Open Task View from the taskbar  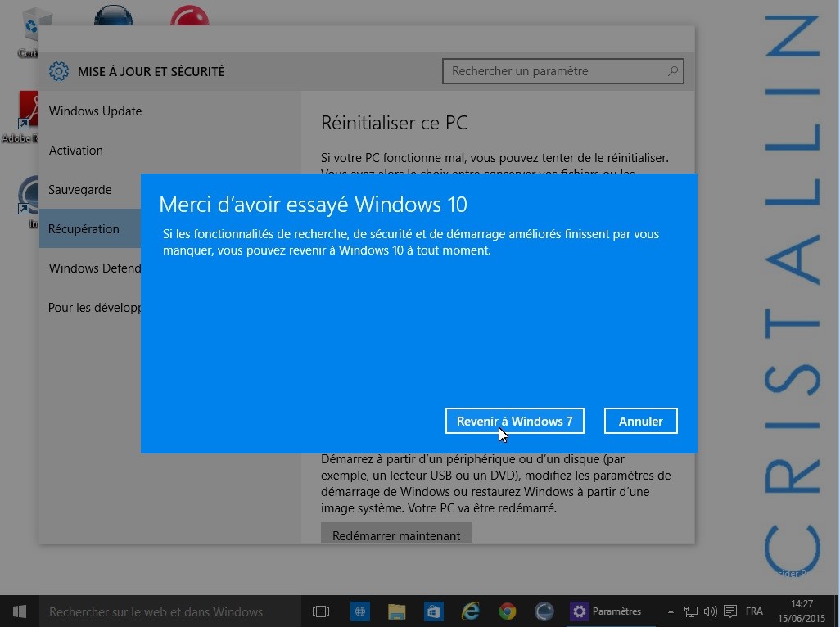click(x=321, y=611)
